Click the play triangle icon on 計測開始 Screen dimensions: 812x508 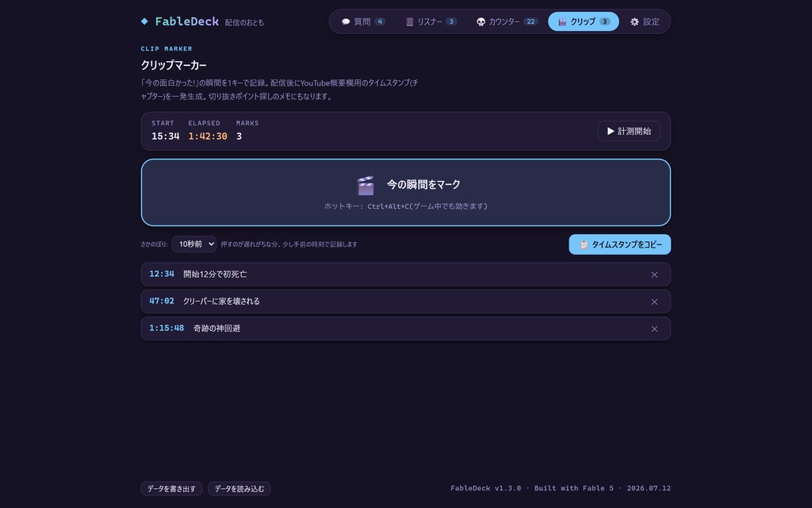611,131
